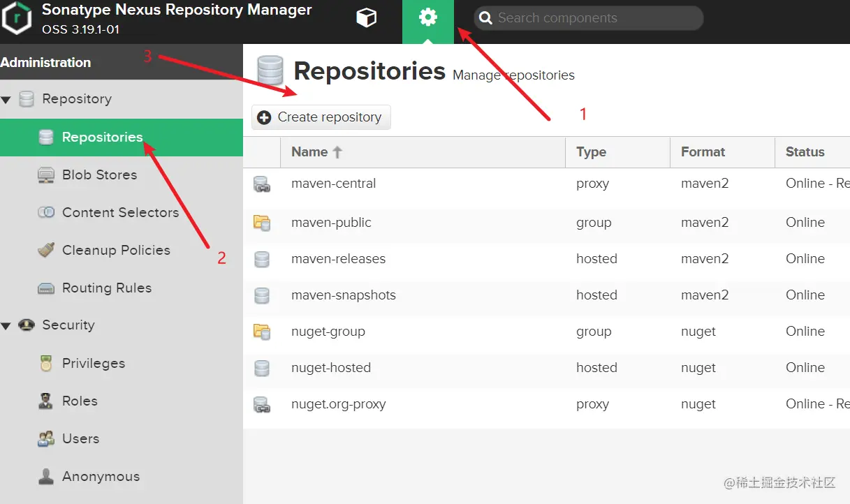The image size is (850, 504).
Task: Click the Sonatype Nexus Repository Manager title
Action: point(177,10)
